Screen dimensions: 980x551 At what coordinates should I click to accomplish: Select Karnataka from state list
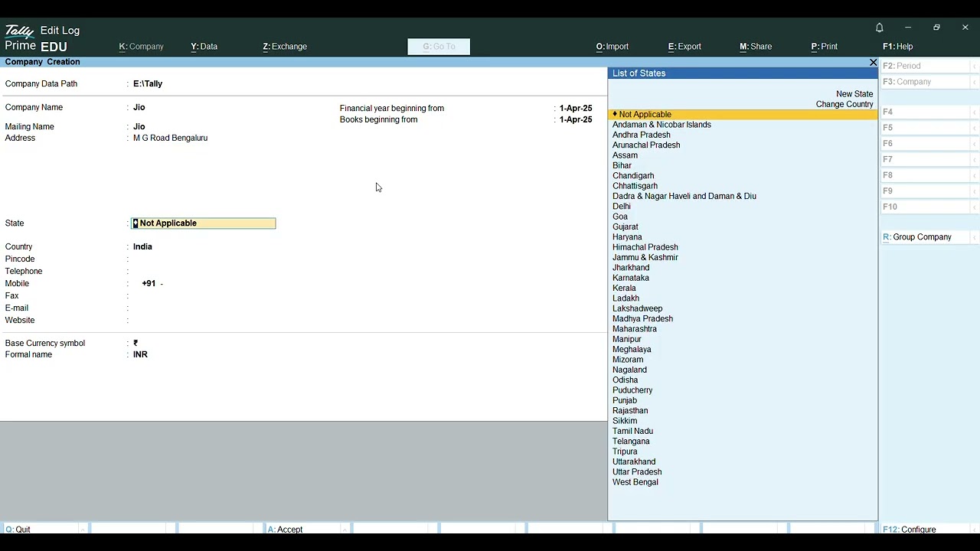(631, 278)
